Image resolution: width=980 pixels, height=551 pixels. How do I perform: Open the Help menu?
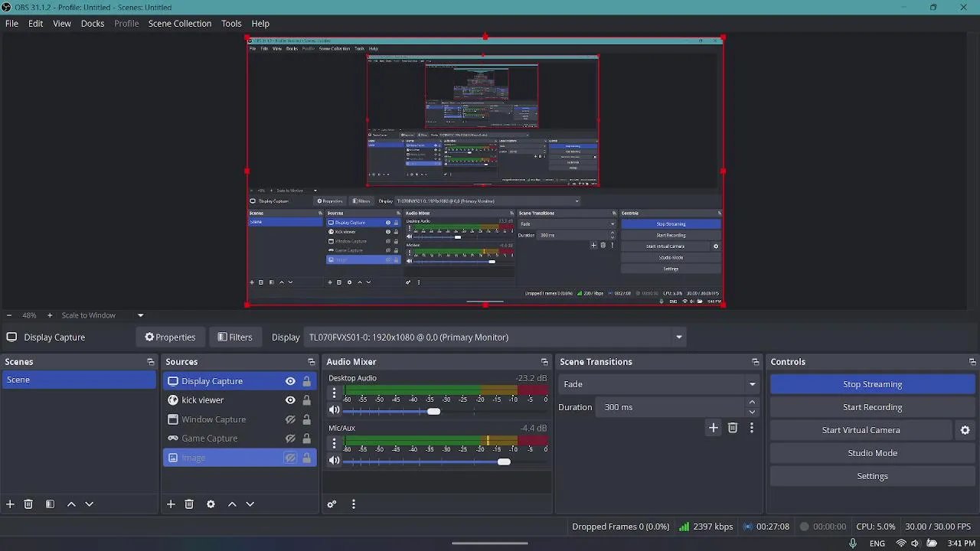point(260,24)
